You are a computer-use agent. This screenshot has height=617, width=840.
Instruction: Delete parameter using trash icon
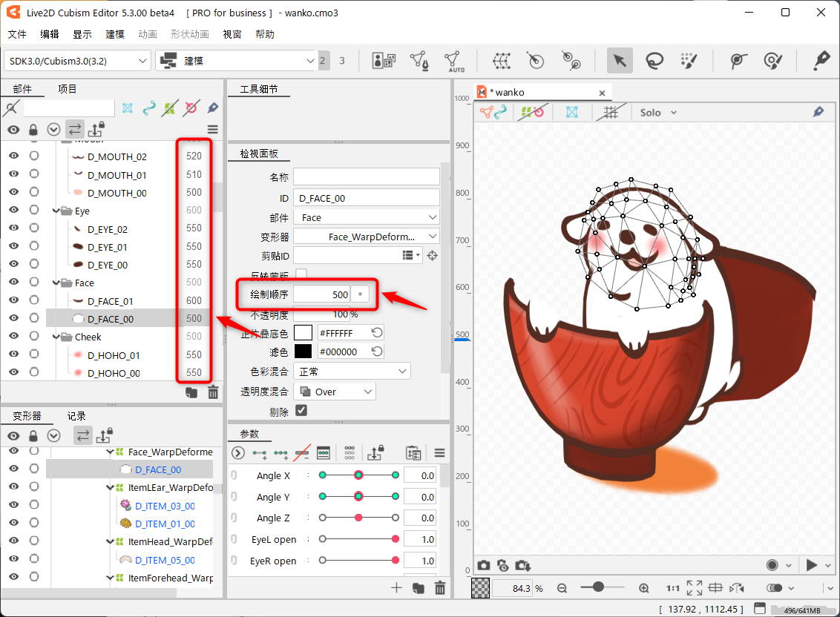[440, 587]
